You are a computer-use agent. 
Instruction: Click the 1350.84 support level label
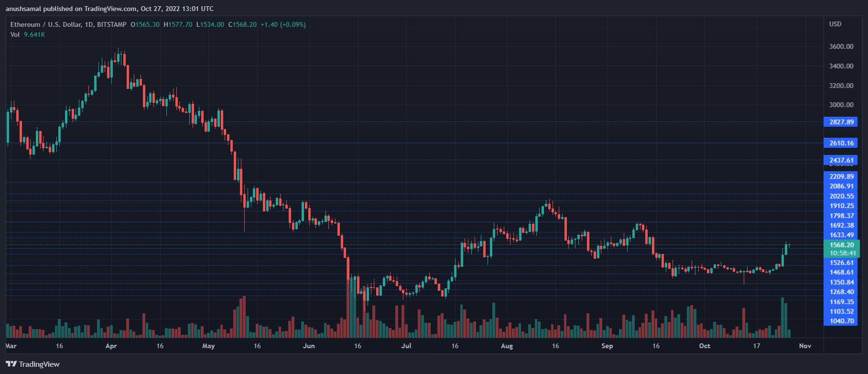point(841,282)
